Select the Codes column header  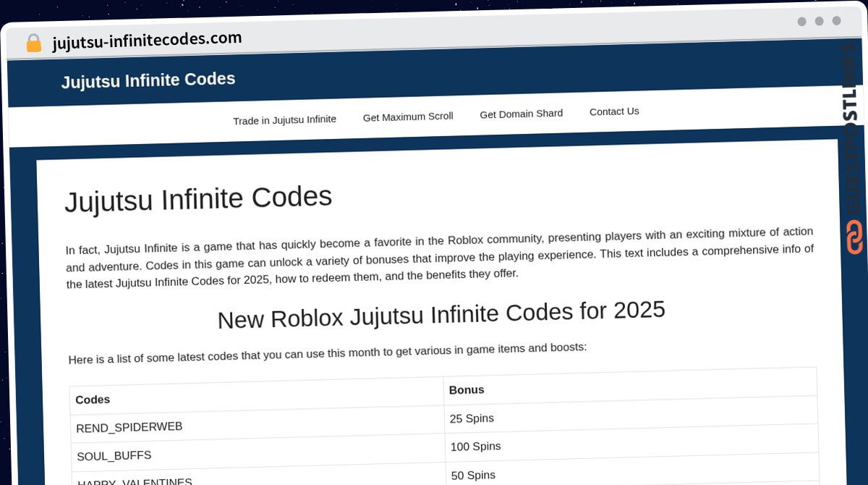[257, 396]
